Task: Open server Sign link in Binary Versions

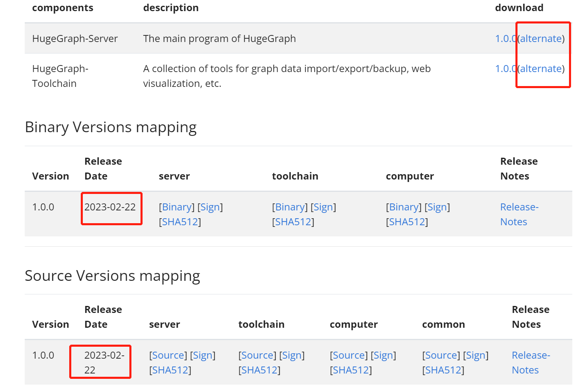Action: [x=210, y=207]
